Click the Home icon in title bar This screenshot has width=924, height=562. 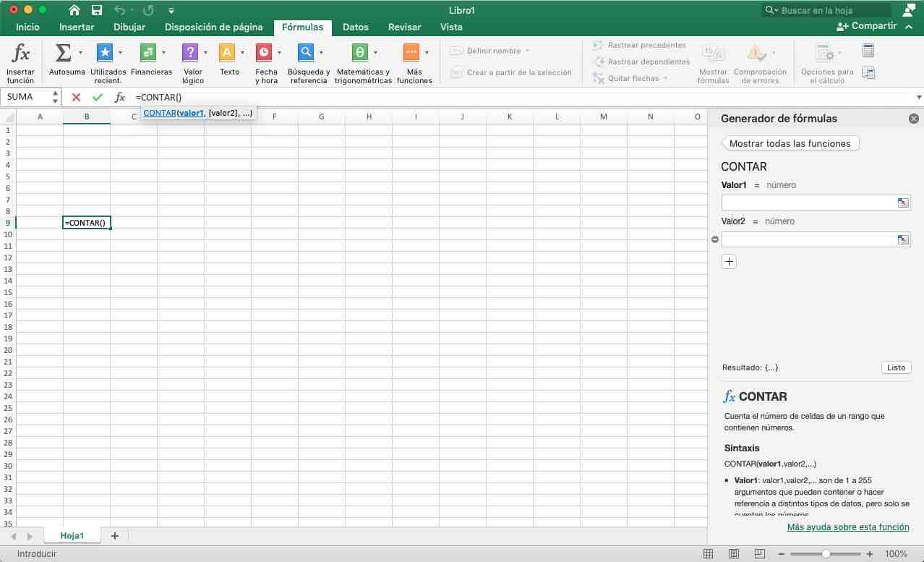click(x=74, y=10)
